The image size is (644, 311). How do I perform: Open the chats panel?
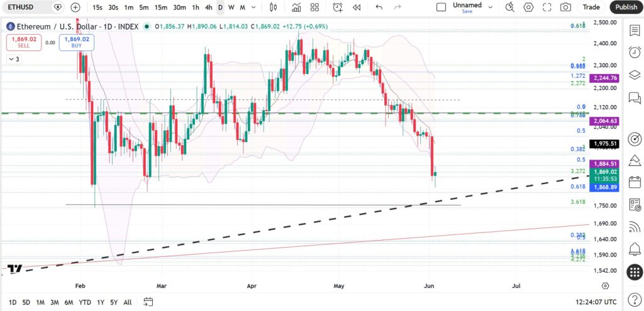click(x=635, y=97)
